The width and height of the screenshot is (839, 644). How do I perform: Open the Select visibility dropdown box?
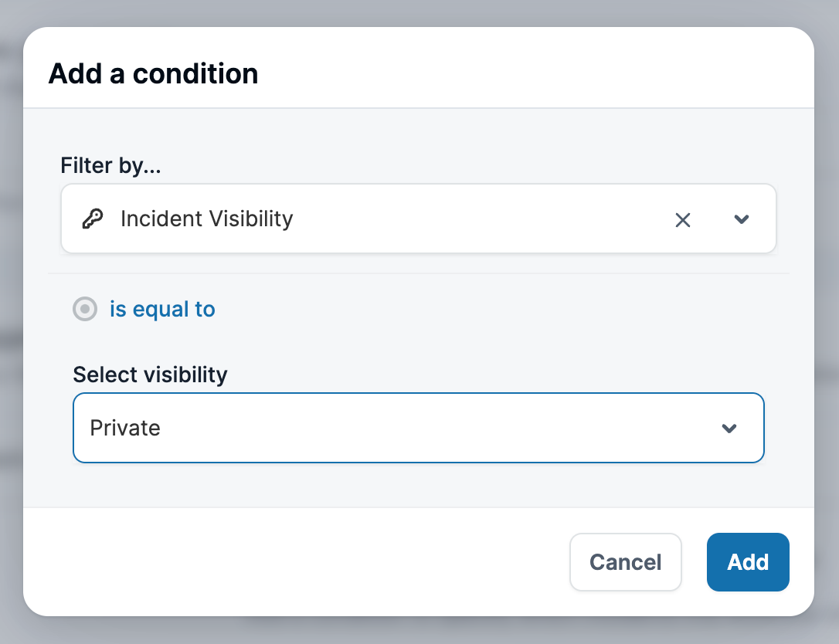click(x=419, y=428)
